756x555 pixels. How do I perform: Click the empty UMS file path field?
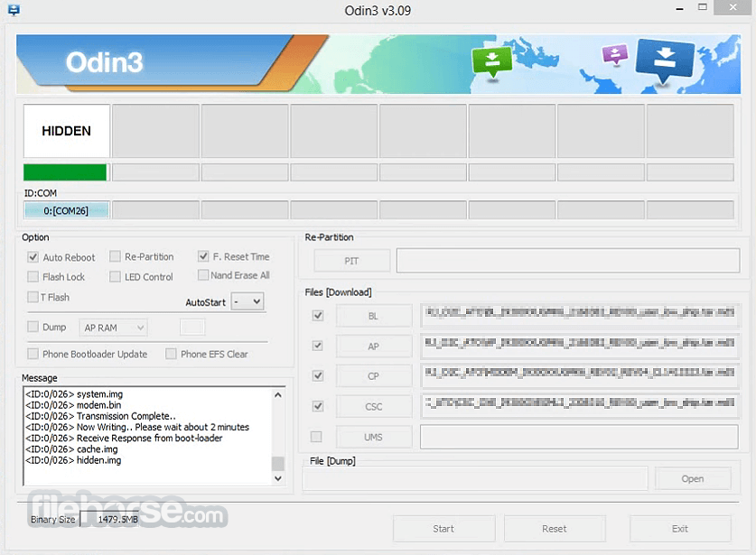(x=580, y=437)
